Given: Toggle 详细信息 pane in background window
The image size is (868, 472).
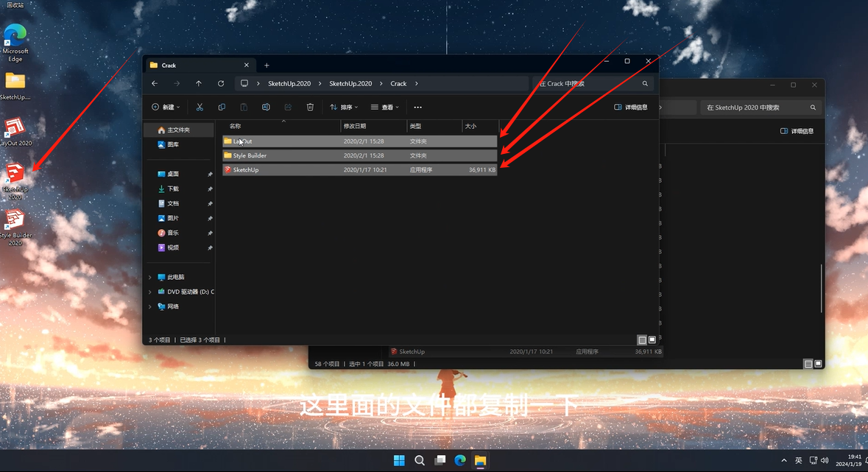Looking at the screenshot, I should click(x=797, y=131).
